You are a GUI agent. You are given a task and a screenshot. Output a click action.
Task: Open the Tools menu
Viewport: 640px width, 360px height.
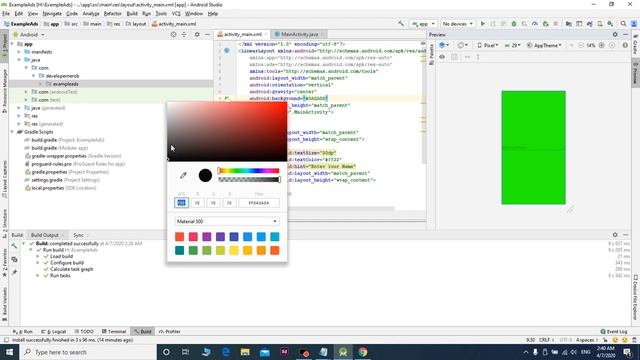(161, 13)
